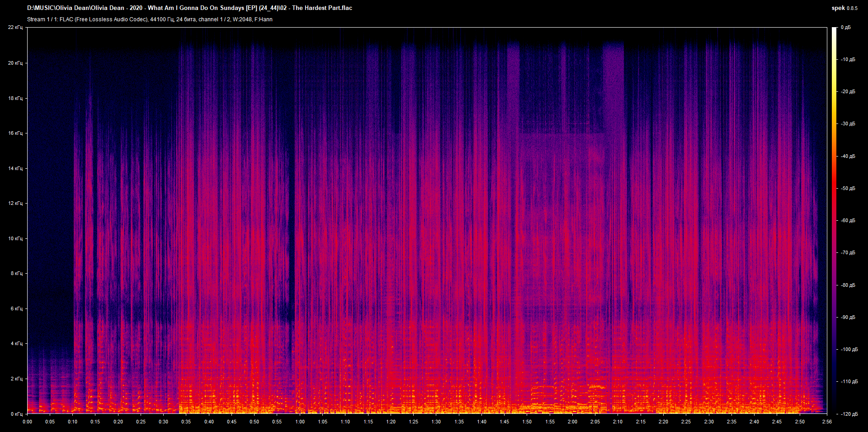Click the -110 дБ level label
This screenshot has height=432, width=868.
pyautogui.click(x=849, y=382)
